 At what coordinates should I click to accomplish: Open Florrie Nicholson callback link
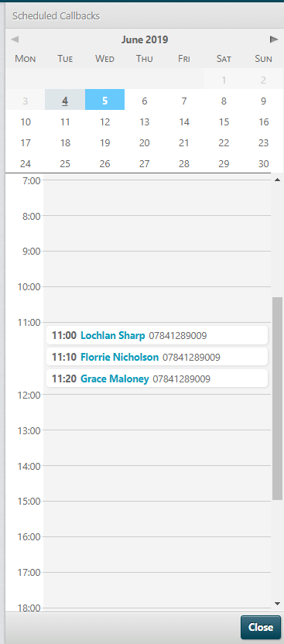pos(119,357)
